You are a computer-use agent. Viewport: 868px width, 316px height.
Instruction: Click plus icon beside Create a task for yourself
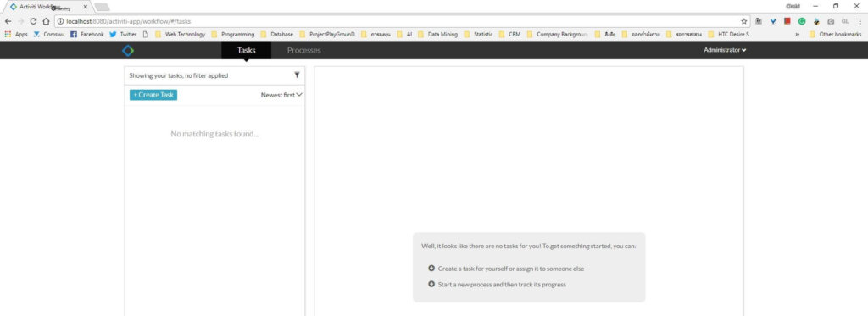pyautogui.click(x=431, y=269)
